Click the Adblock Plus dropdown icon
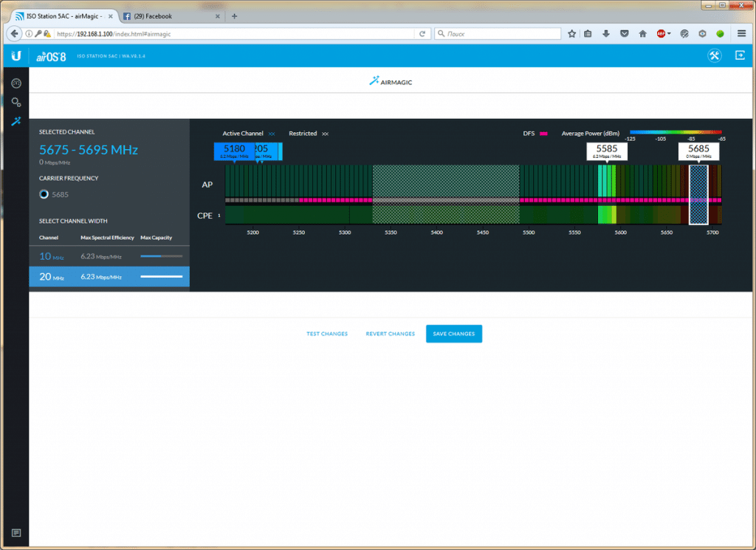 point(663,33)
